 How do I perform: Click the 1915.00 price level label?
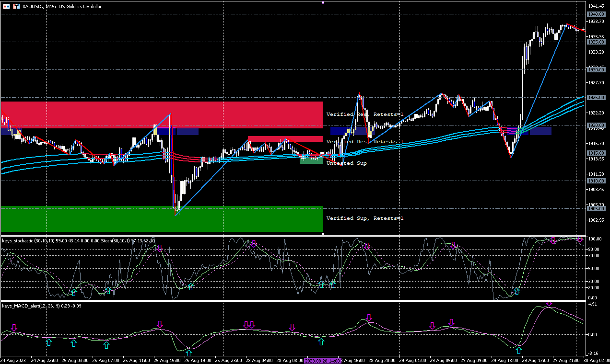click(597, 153)
